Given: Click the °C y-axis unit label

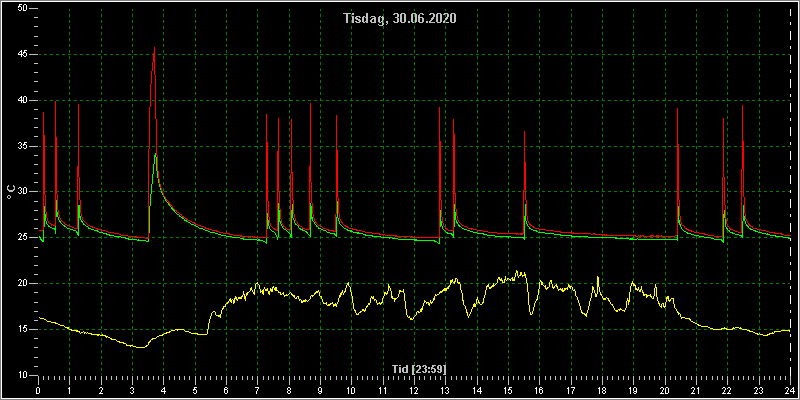Looking at the screenshot, I should tap(10, 192).
